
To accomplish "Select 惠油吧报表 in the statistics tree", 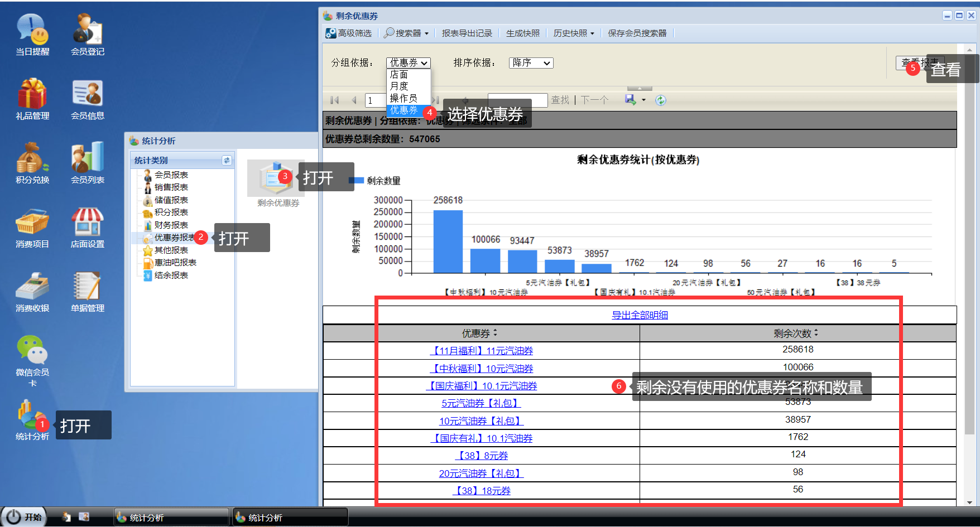I will (175, 263).
